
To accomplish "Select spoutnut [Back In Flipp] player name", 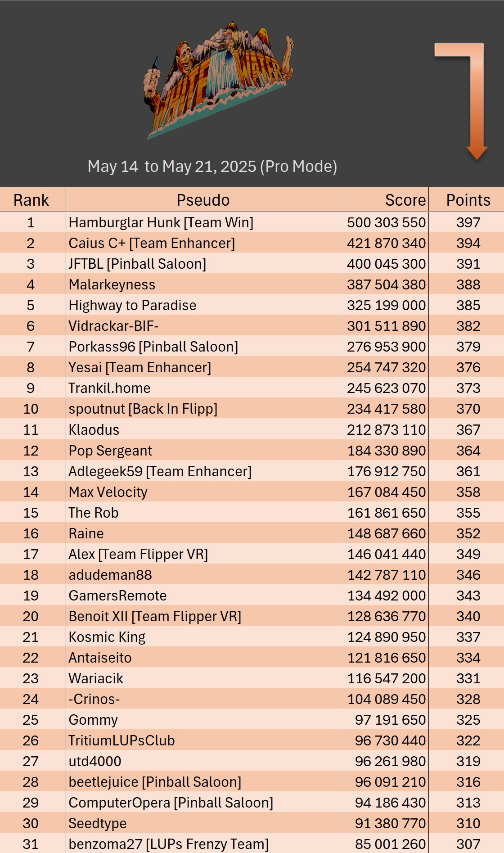I will 143,409.
